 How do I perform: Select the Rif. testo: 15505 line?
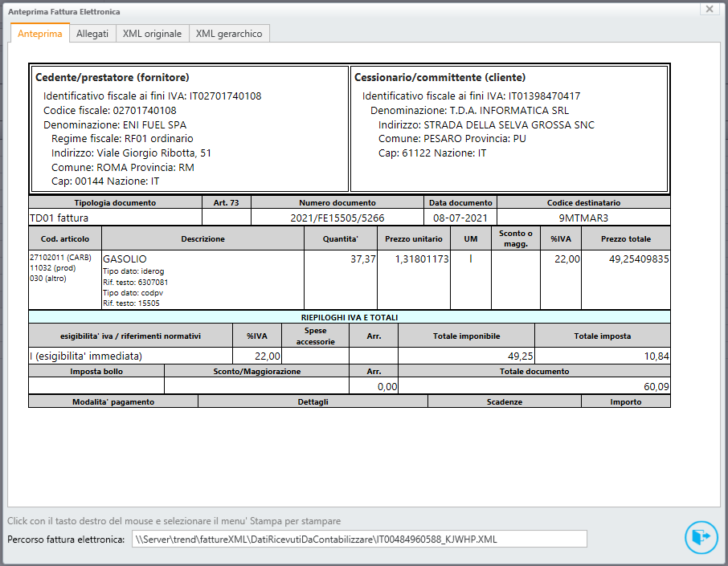[x=131, y=303]
